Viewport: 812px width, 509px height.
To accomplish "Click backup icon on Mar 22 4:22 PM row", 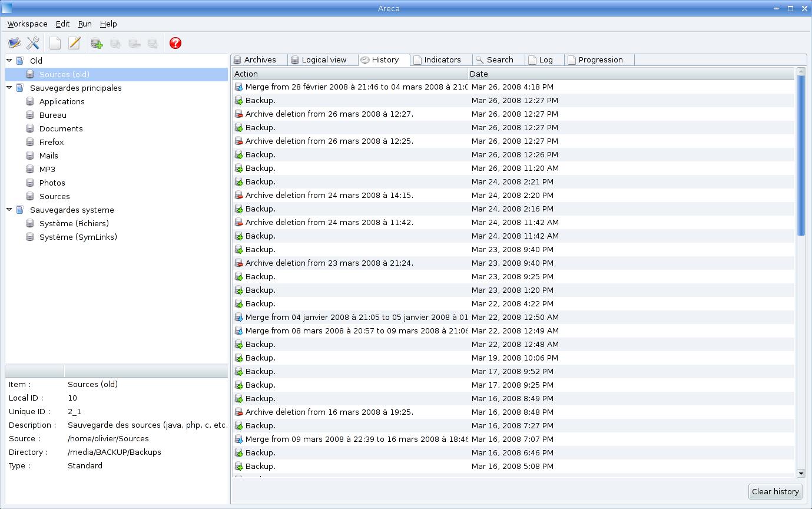I will [x=239, y=303].
